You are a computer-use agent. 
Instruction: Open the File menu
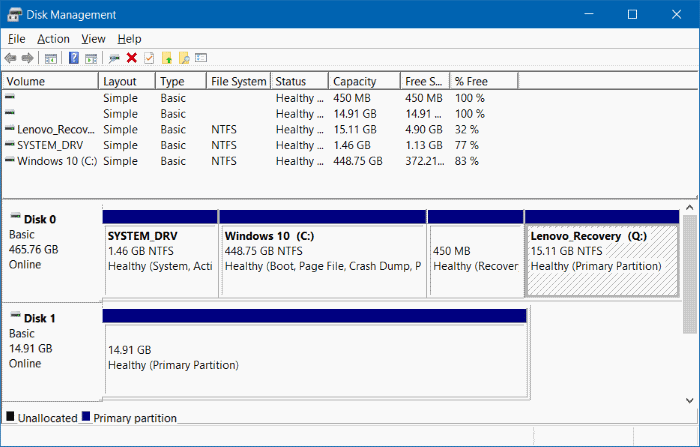point(17,39)
